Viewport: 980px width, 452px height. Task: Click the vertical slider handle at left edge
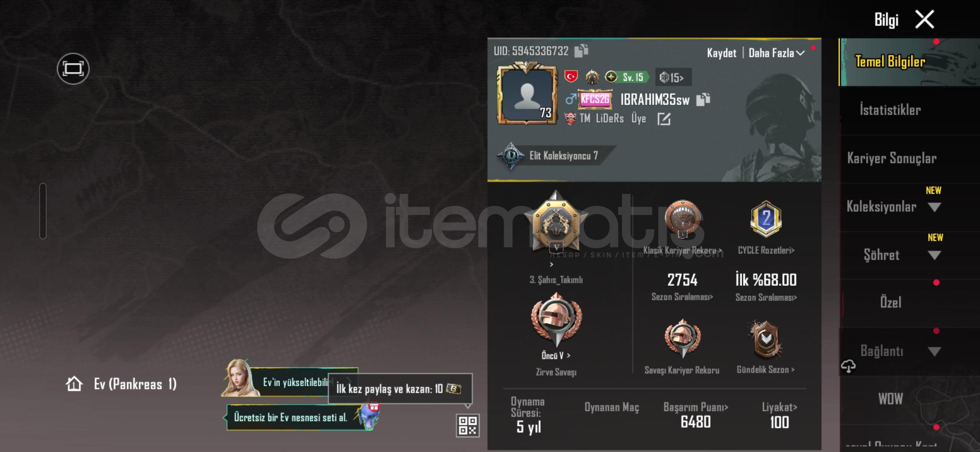point(43,211)
